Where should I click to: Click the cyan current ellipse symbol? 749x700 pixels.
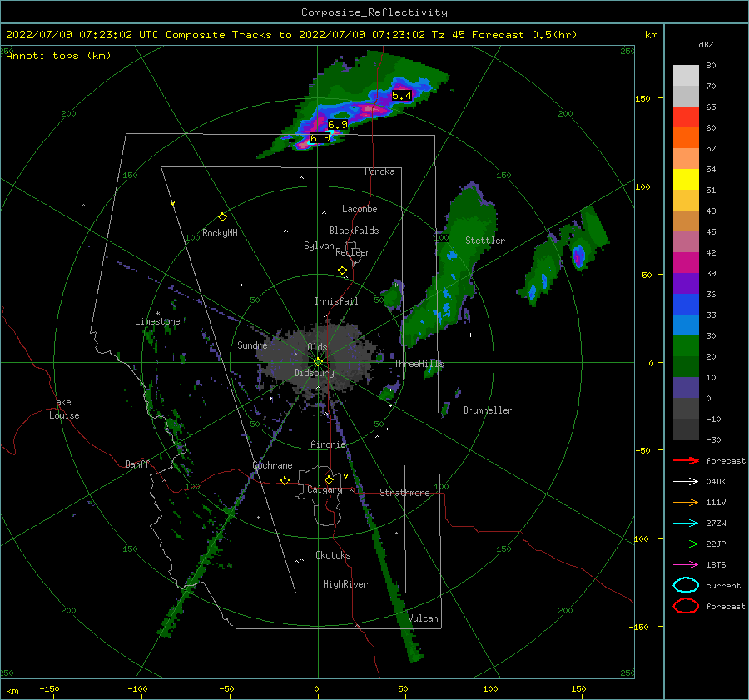(x=686, y=585)
